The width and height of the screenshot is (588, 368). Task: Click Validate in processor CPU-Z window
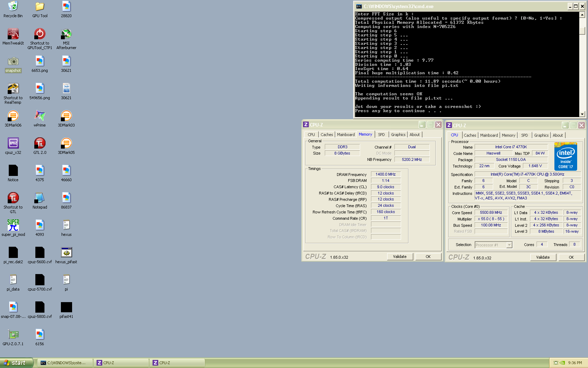pos(543,257)
